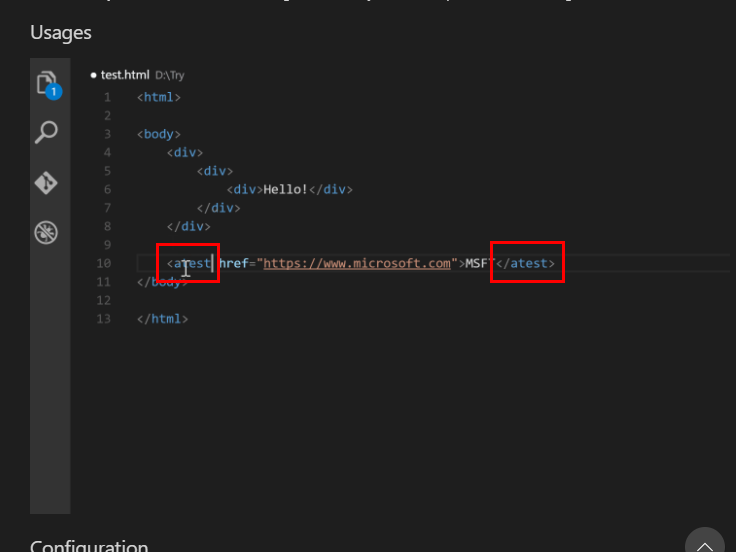This screenshot has width=736, height=552.
Task: Click the closing body tag on line 11
Action: click(x=162, y=282)
